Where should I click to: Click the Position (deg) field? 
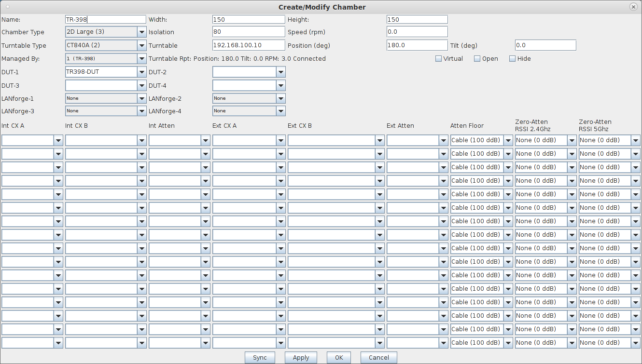point(417,45)
